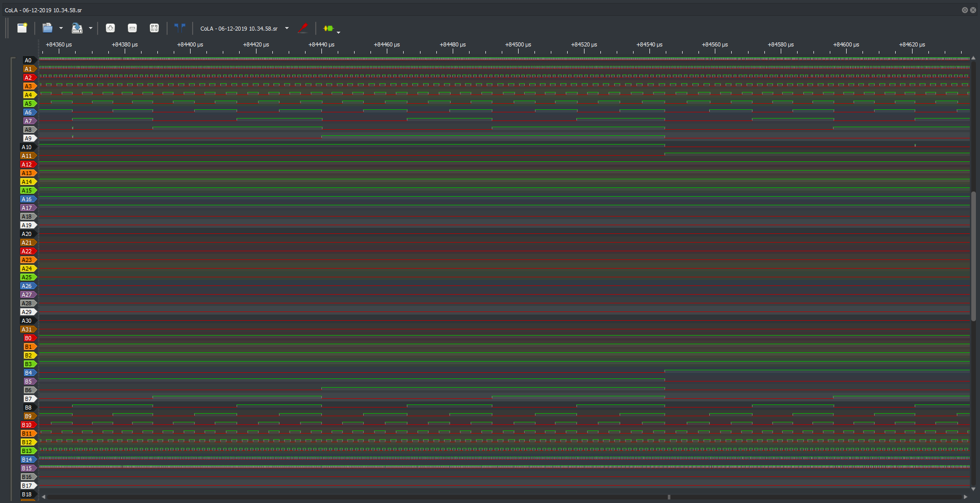Select the B8 channel label

click(x=29, y=408)
